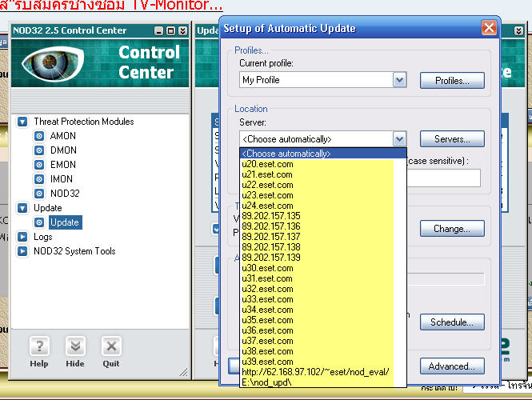Pick u35.eset.com from the list
Screen dimensions: 532x400
pyautogui.click(x=323, y=320)
